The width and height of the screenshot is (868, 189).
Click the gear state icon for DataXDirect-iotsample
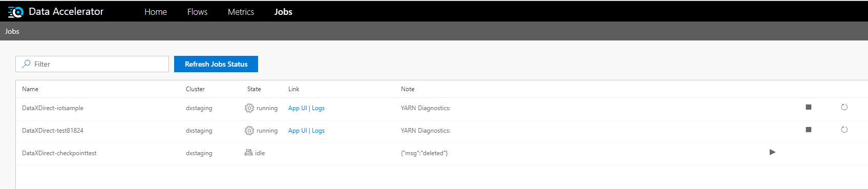click(x=249, y=108)
